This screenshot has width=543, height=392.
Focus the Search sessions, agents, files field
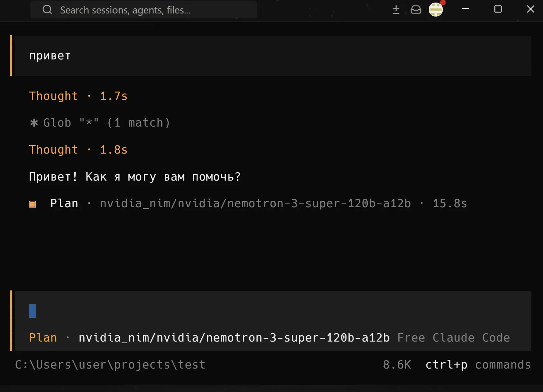143,10
